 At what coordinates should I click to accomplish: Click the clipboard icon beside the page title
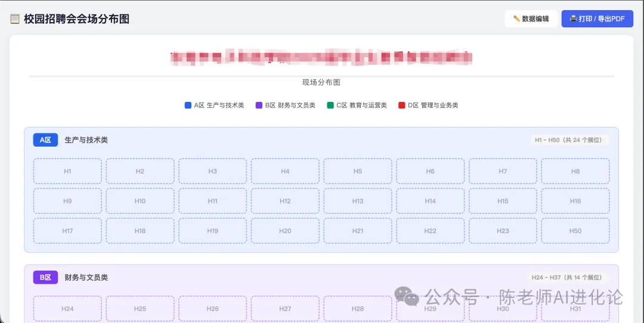tap(15, 19)
